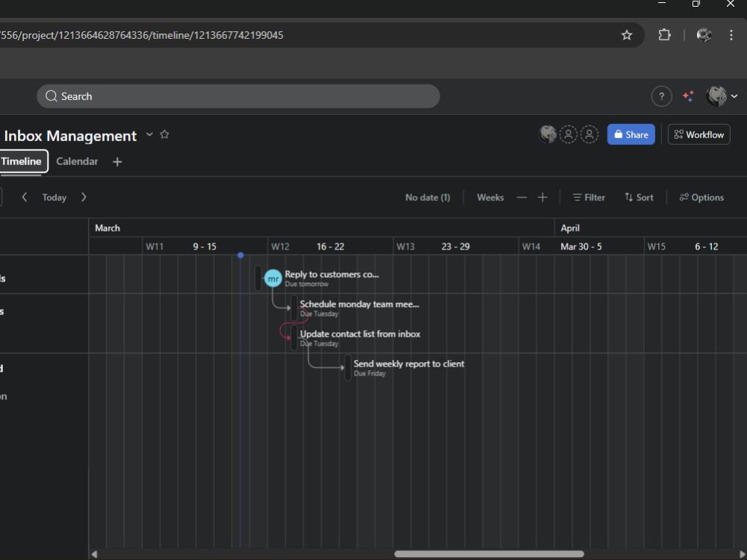The width and height of the screenshot is (747, 560).
Task: Go to next period with right chevron
Action: (x=84, y=197)
